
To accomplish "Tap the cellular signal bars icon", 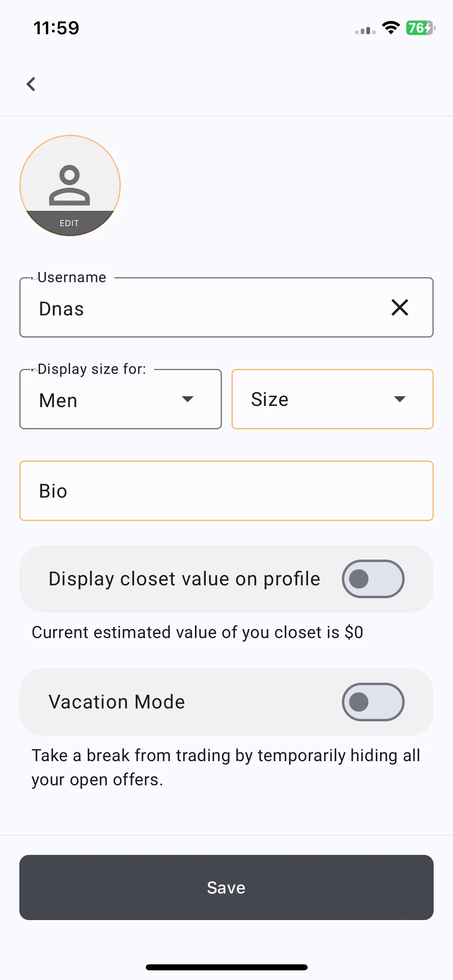I will [365, 31].
